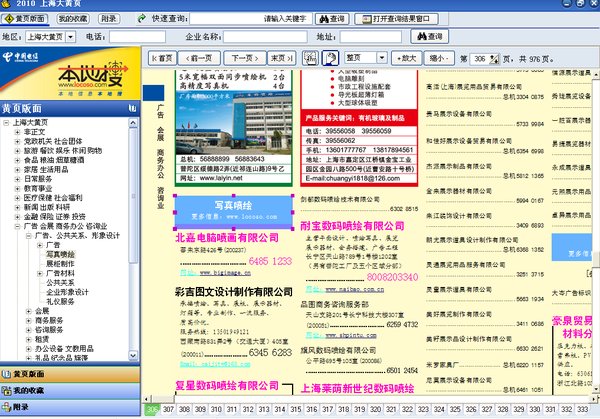The width and height of the screenshot is (600, 419).
Task: Click the hand pan tool icon
Action: (x=330, y=59)
